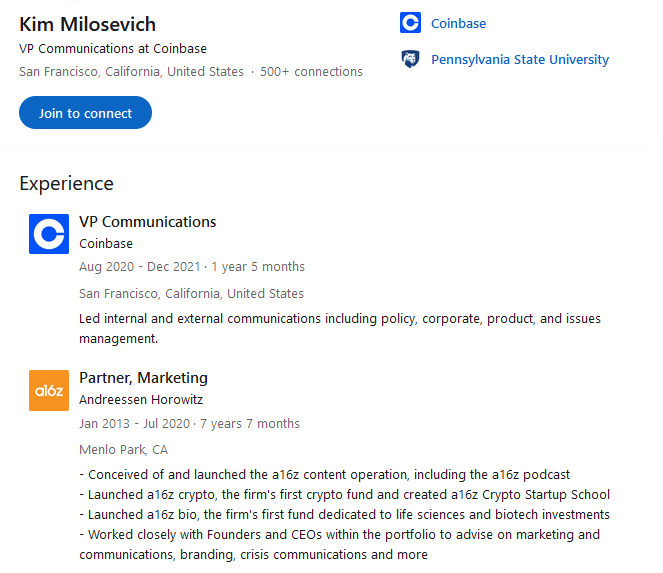Screen dimensions: 663x573
Task: Open the Pennsylvania State University link
Action: 520,60
